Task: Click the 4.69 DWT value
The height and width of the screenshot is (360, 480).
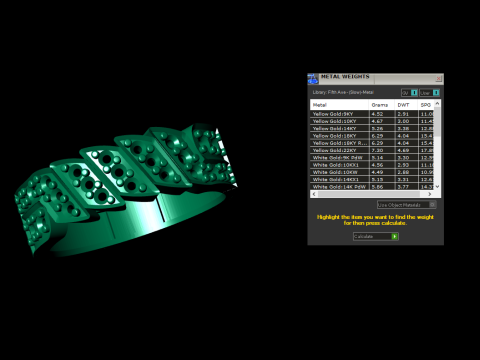Action: pos(403,150)
